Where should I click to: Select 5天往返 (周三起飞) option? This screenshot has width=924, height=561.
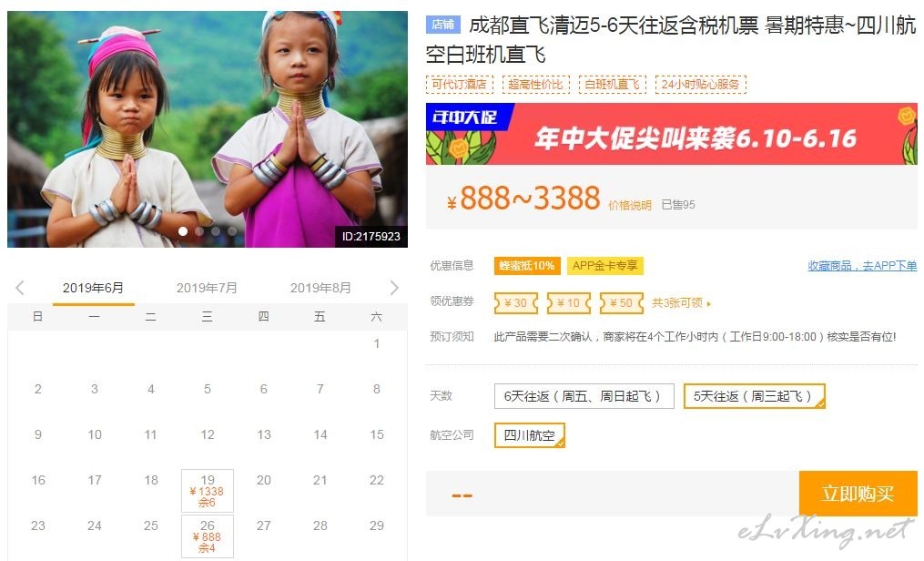pos(755,396)
